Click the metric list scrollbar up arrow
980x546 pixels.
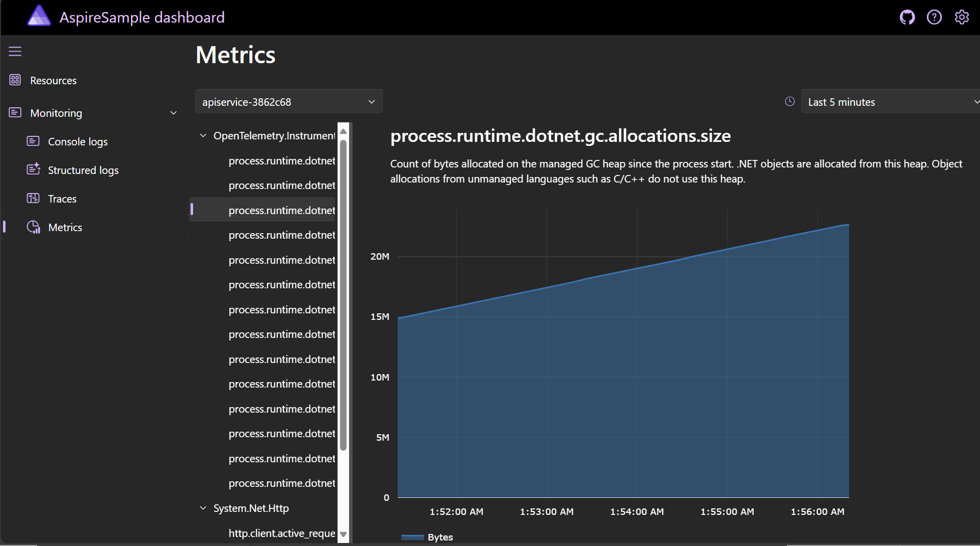point(344,131)
